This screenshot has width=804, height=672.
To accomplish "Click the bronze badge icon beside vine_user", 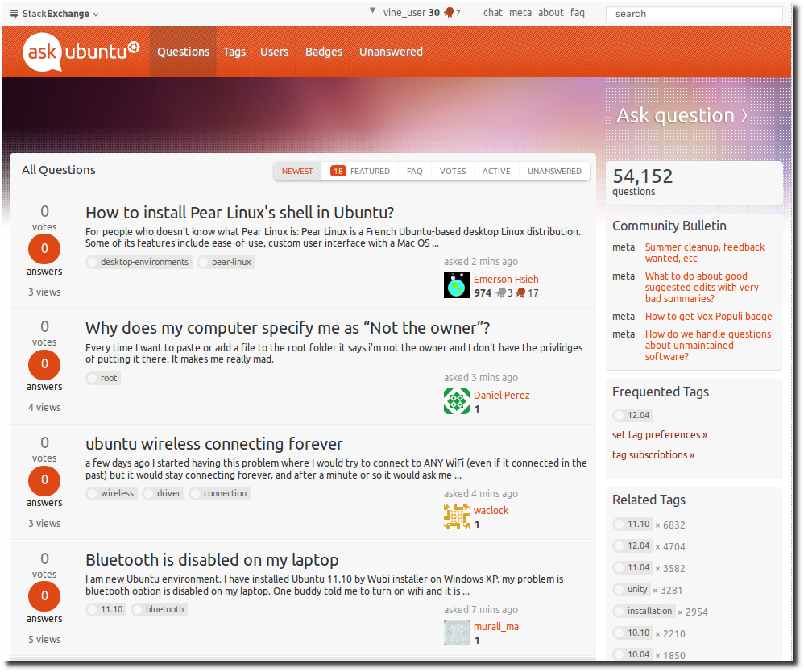I will pyautogui.click(x=450, y=13).
